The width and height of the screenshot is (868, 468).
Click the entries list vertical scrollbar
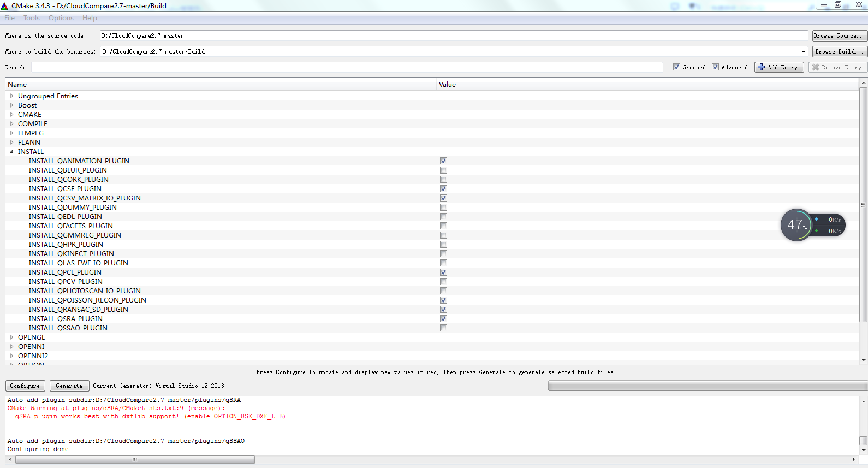coord(863,205)
